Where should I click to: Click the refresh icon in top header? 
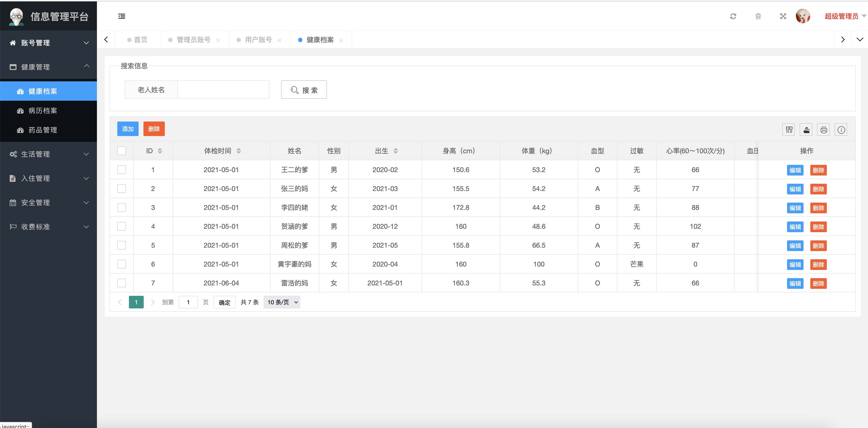pos(733,16)
